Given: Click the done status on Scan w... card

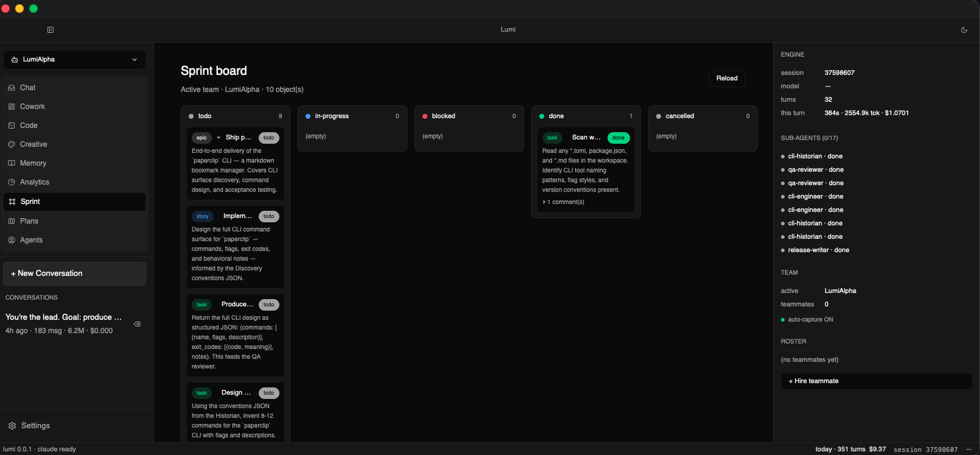Looking at the screenshot, I should point(618,138).
